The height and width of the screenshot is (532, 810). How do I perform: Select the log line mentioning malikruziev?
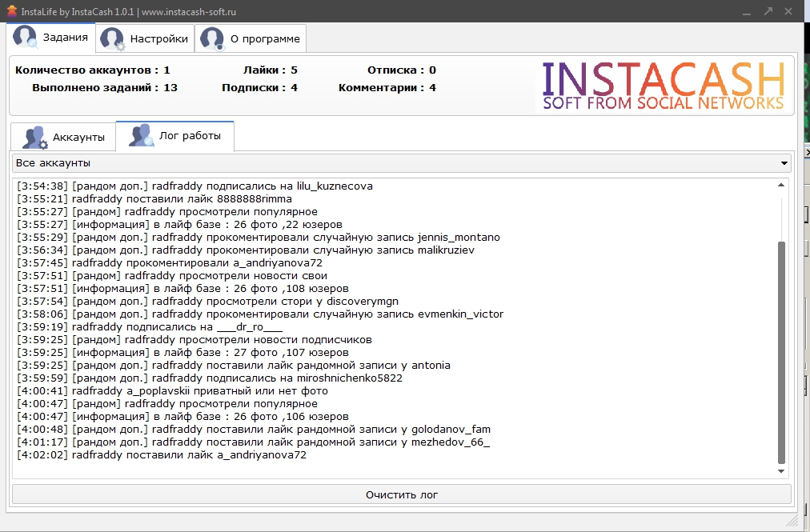pyautogui.click(x=246, y=250)
